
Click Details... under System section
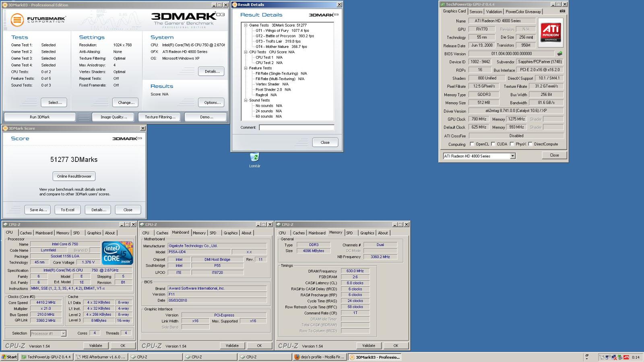pos(212,72)
